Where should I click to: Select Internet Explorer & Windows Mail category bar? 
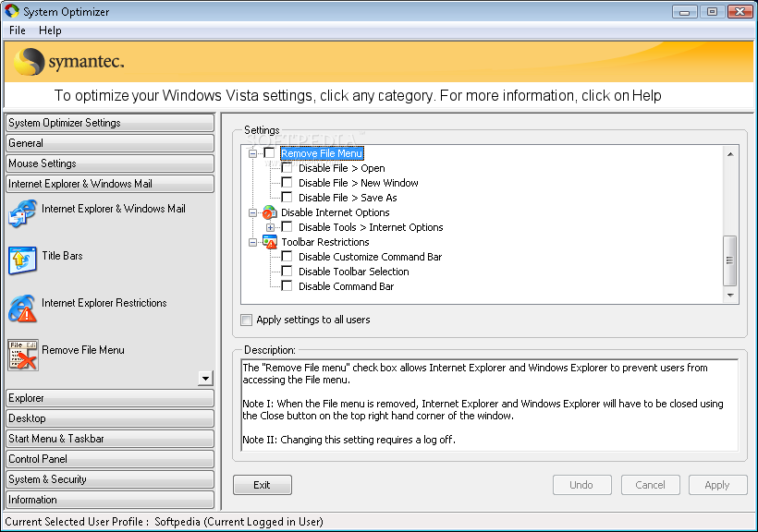pos(110,184)
